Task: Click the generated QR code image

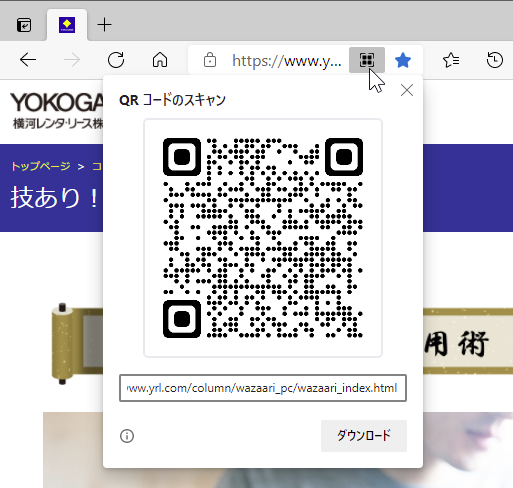Action: [263, 238]
